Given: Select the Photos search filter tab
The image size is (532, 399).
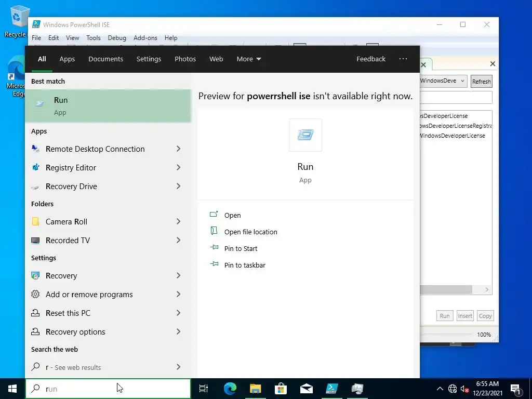Looking at the screenshot, I should (185, 59).
